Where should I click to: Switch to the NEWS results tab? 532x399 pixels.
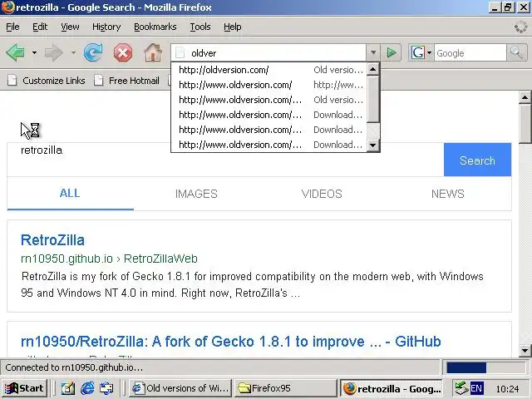447,194
